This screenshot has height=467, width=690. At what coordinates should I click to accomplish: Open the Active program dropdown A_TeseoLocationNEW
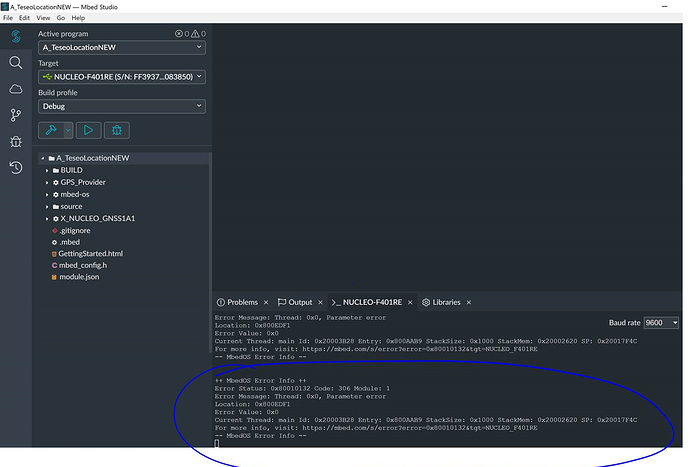tap(122, 47)
